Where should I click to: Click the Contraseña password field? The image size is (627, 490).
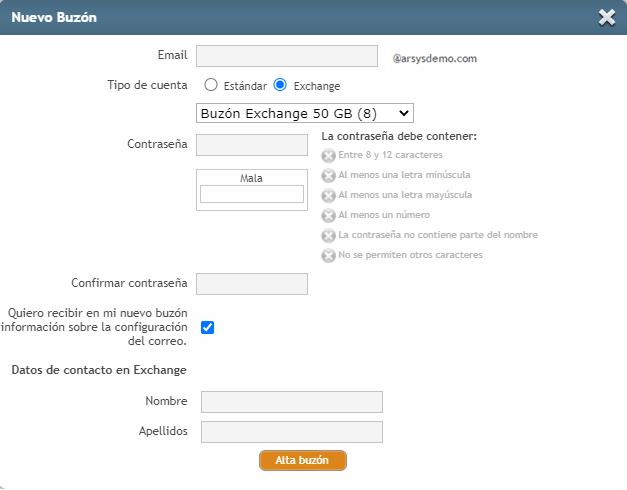pyautogui.click(x=252, y=145)
